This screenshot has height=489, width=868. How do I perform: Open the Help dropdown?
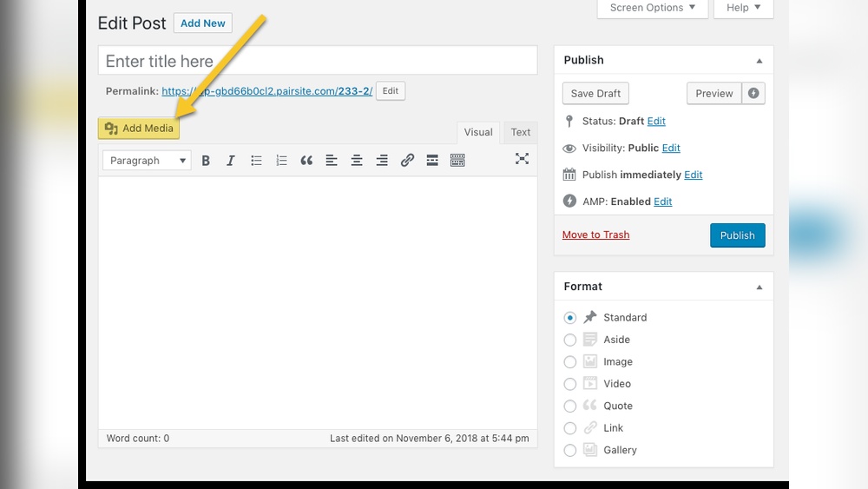tap(744, 8)
